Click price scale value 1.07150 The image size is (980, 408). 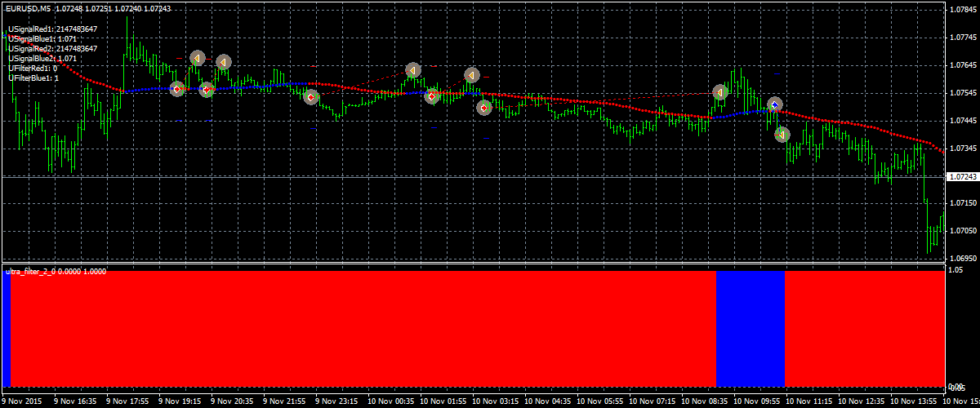(964, 203)
